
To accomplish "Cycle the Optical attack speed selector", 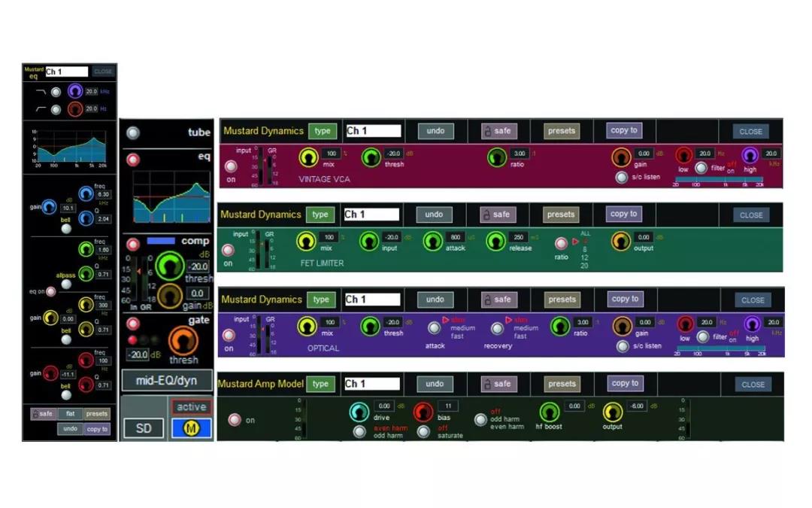I will click(434, 327).
